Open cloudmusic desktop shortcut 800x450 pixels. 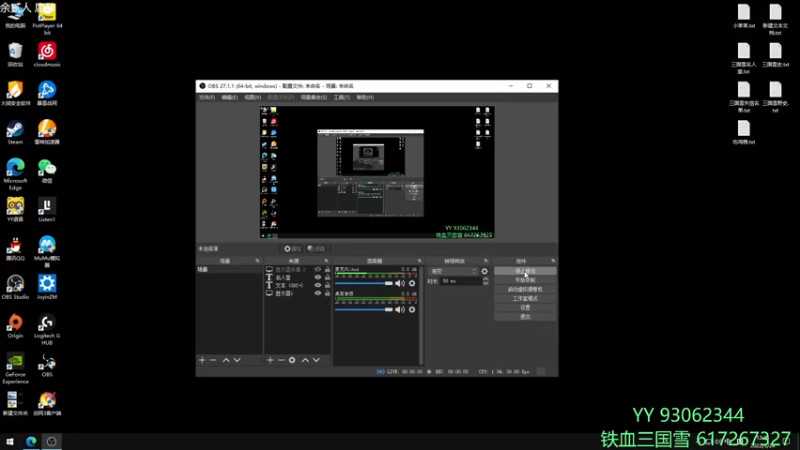point(47,55)
